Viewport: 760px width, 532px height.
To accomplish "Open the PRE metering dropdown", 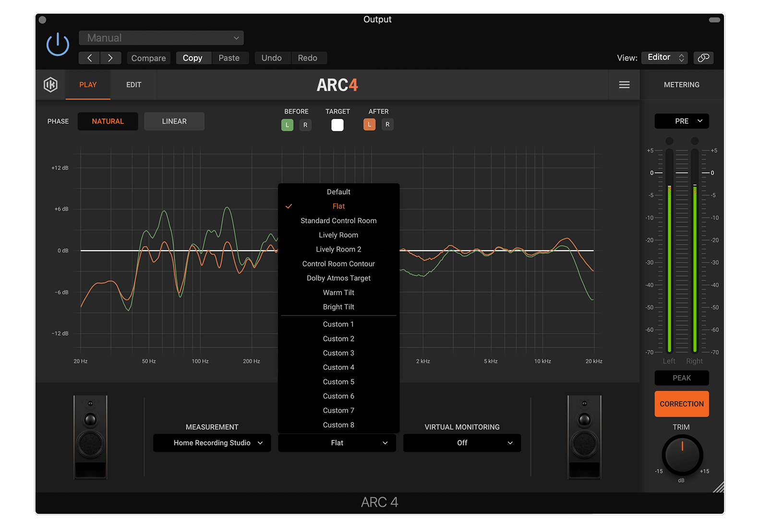I will click(x=681, y=121).
